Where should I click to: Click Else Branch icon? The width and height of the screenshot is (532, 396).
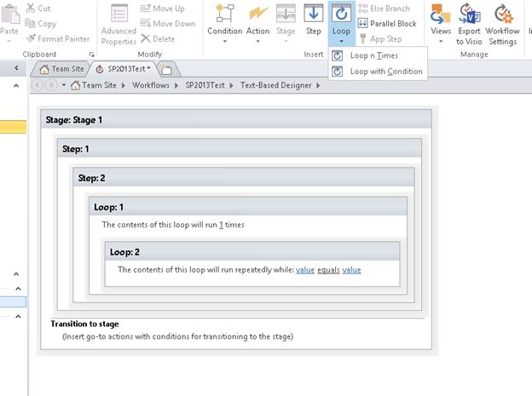point(362,9)
